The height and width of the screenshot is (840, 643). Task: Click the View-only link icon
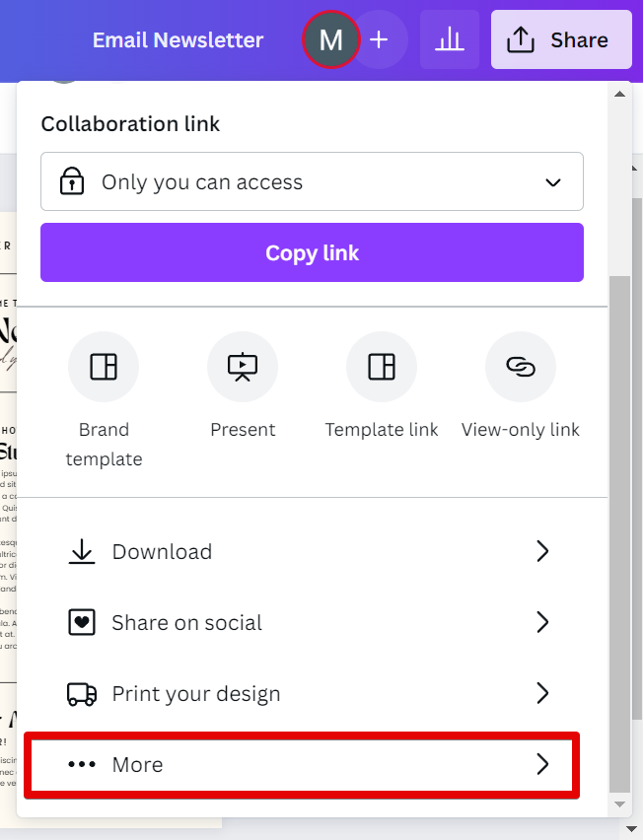click(x=521, y=367)
